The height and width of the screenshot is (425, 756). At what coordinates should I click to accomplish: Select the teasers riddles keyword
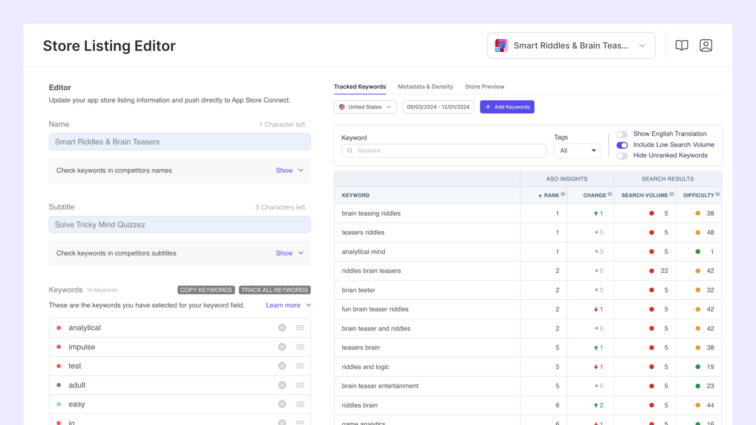tap(363, 233)
